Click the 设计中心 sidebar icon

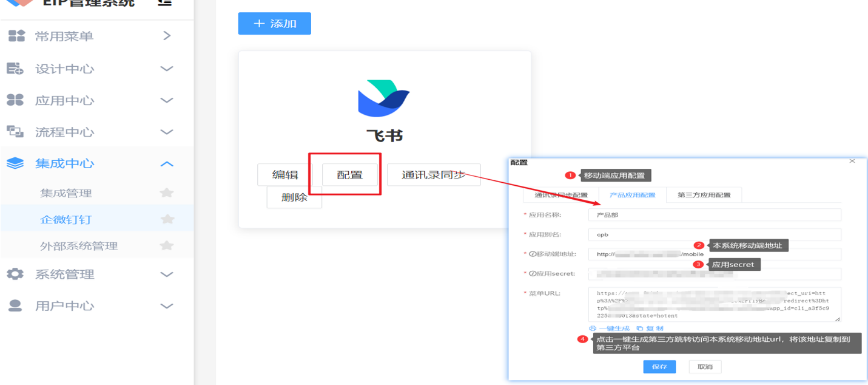[15, 69]
